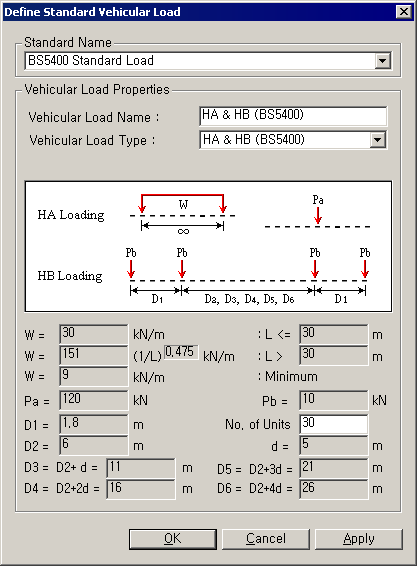Click the Pb value field showing 10
Viewport: 417px width, 566px height.
click(334, 400)
